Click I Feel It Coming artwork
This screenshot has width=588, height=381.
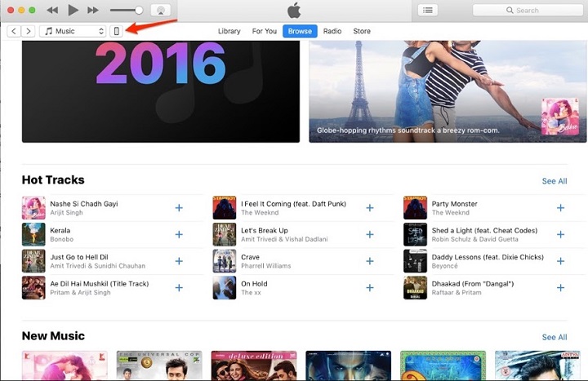[x=225, y=208]
